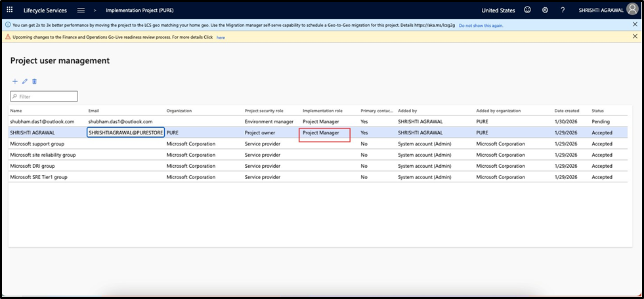Image resolution: width=644 pixels, height=299 pixels.
Task: Open Implementation Project (PURE) breadcrumb
Action: tap(140, 10)
